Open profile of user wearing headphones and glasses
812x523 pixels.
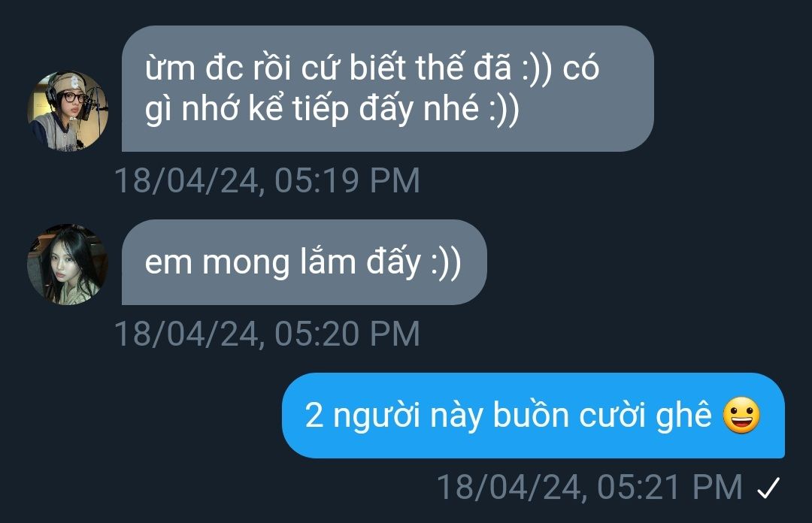point(68,110)
